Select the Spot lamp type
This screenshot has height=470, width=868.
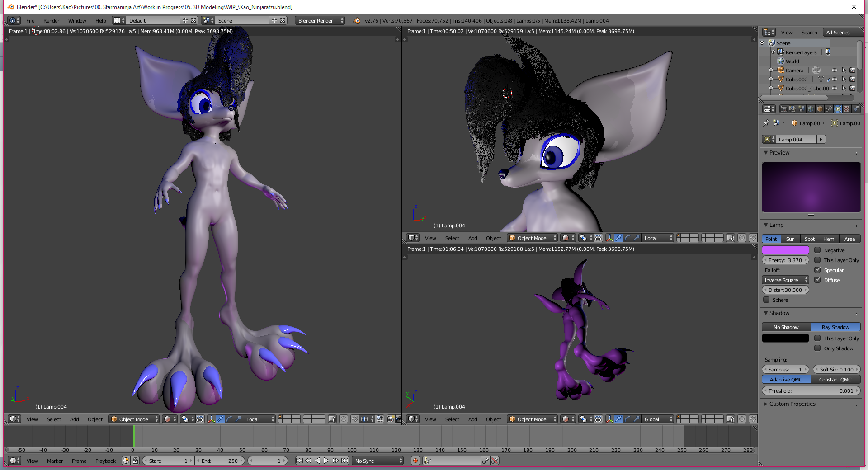click(x=810, y=239)
